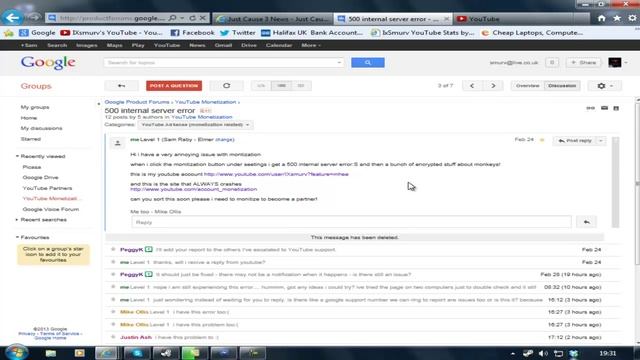The image size is (640, 360).
Task: Click the print icon beside topic title
Action: click(616, 108)
